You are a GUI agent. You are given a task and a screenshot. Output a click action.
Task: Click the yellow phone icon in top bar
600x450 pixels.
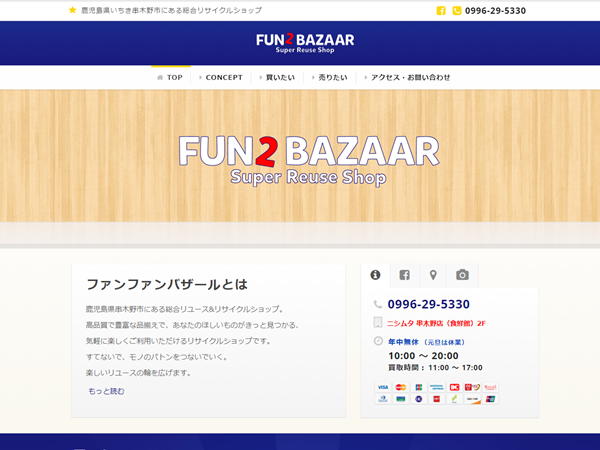click(x=457, y=11)
